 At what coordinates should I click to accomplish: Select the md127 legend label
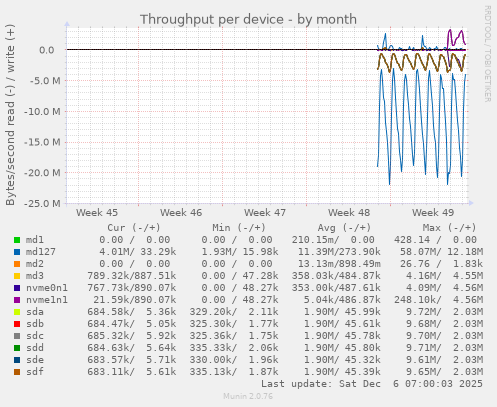[41, 252]
